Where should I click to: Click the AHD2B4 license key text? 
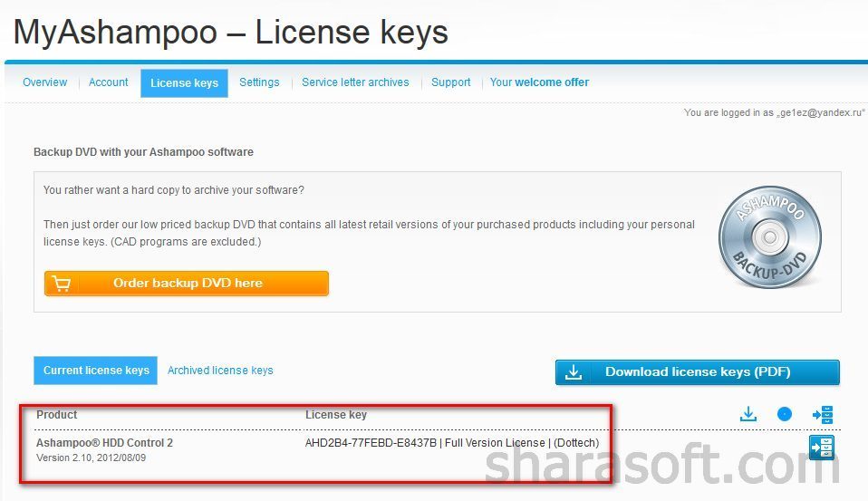pyautogui.click(x=371, y=443)
